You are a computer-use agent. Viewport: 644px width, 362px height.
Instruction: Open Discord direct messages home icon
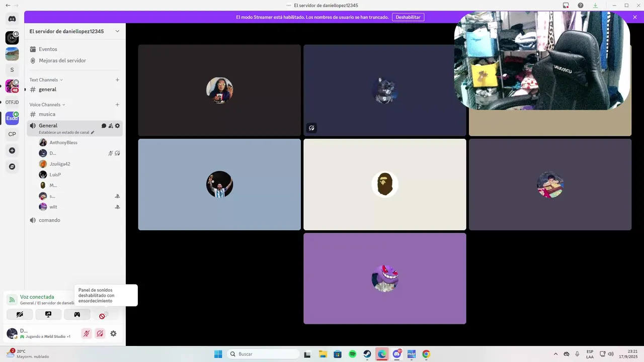(12, 19)
